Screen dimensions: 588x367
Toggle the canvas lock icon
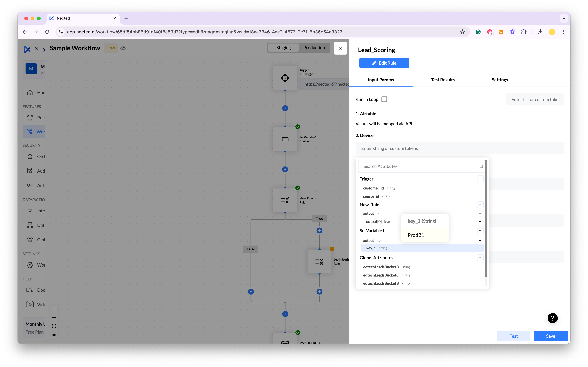pos(54,335)
